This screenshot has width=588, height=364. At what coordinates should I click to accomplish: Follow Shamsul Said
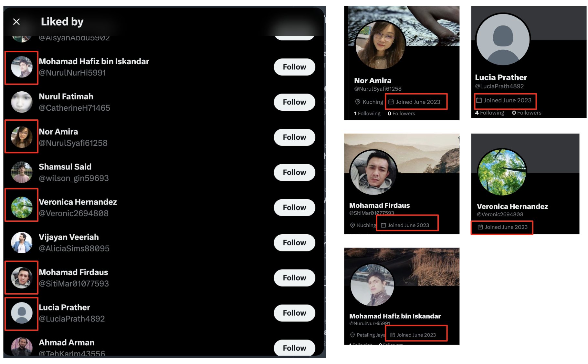pos(294,172)
